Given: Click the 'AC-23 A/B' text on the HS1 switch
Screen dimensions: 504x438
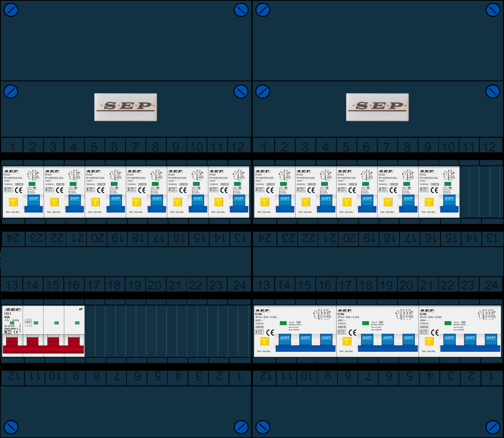Looking at the screenshot, I should coord(9,326).
